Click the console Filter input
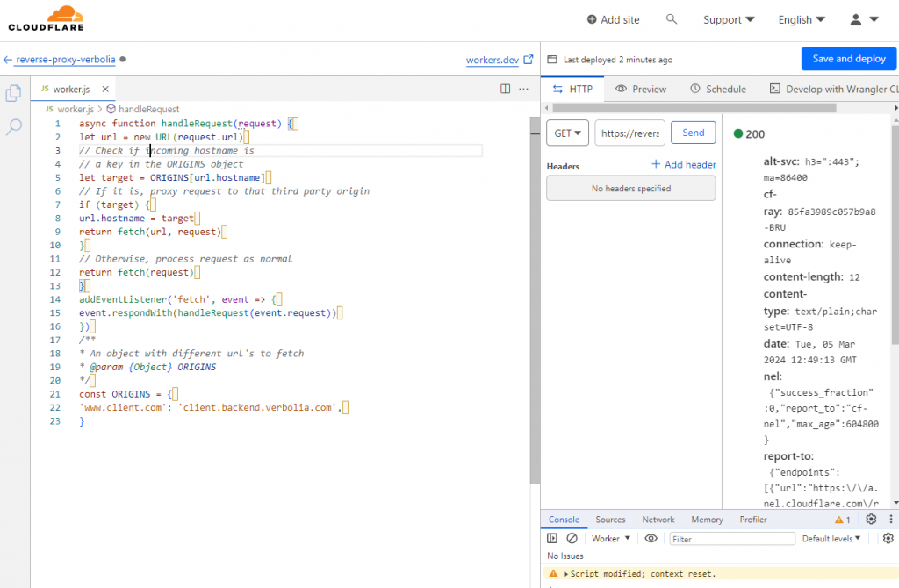Viewport: 899px width, 588px height. [x=732, y=539]
